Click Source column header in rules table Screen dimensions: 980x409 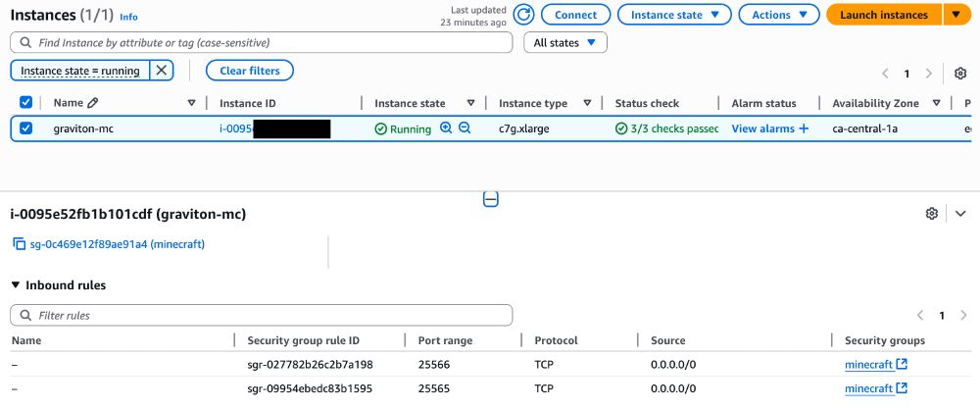coord(667,340)
